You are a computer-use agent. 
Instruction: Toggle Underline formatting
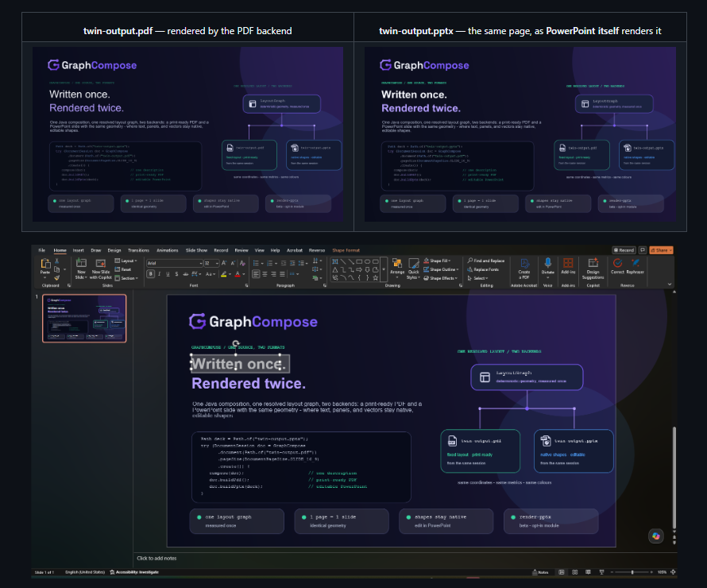coord(168,273)
